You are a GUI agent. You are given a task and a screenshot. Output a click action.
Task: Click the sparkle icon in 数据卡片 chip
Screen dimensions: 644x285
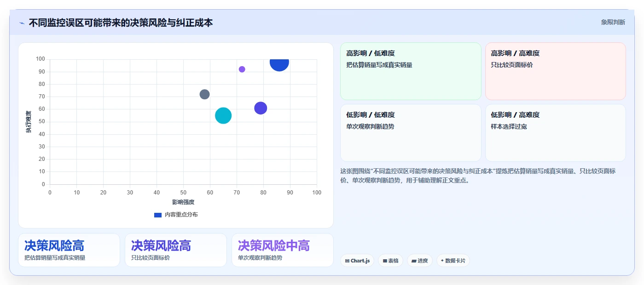click(x=442, y=261)
